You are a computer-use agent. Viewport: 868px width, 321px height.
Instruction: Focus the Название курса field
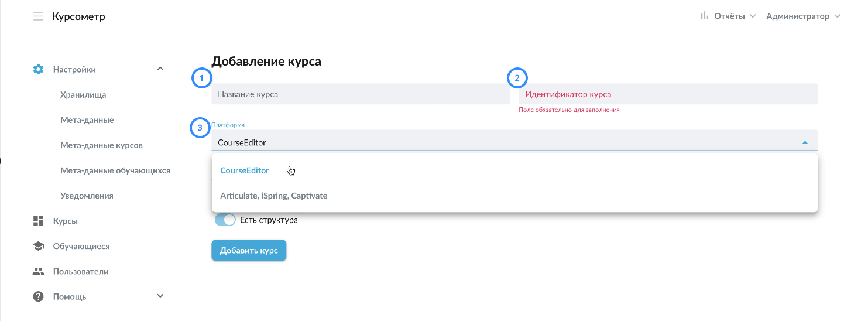pyautogui.click(x=361, y=94)
